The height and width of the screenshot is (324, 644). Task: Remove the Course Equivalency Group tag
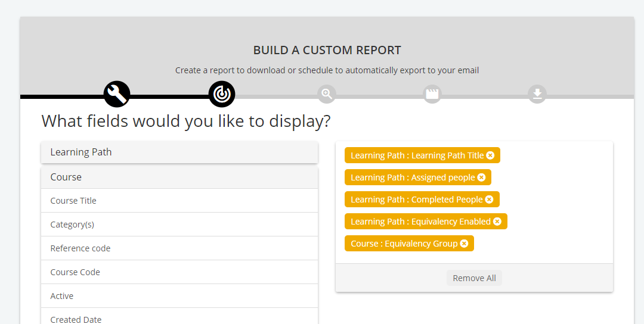click(464, 244)
